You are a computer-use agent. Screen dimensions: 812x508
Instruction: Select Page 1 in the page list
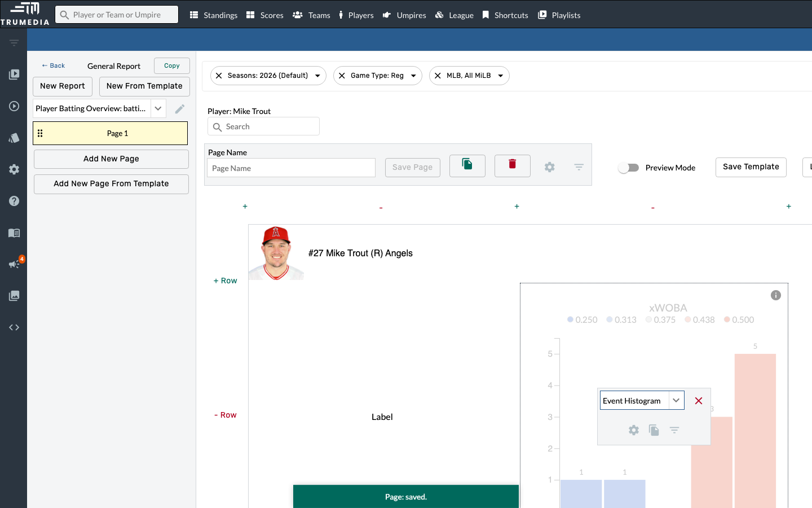tap(111, 133)
